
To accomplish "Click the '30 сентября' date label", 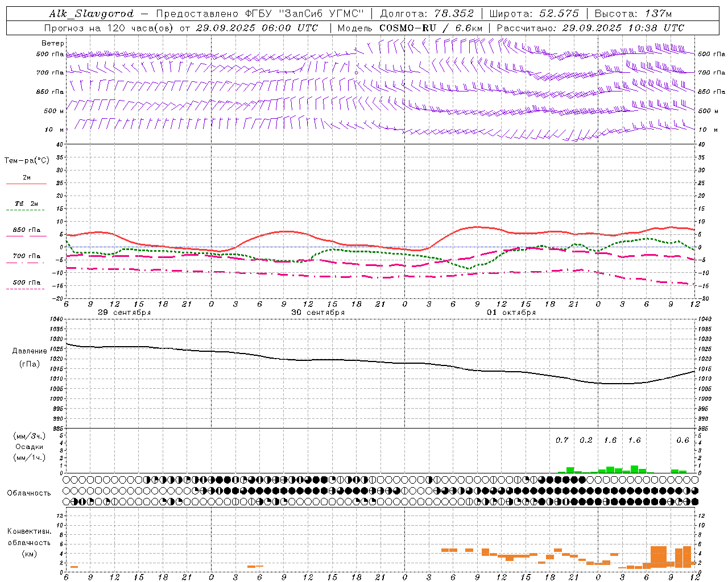I will coord(318,313).
